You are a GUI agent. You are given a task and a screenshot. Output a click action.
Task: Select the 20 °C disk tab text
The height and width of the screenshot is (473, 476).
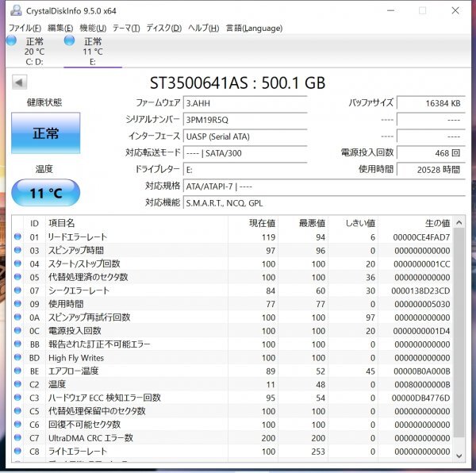click(34, 52)
